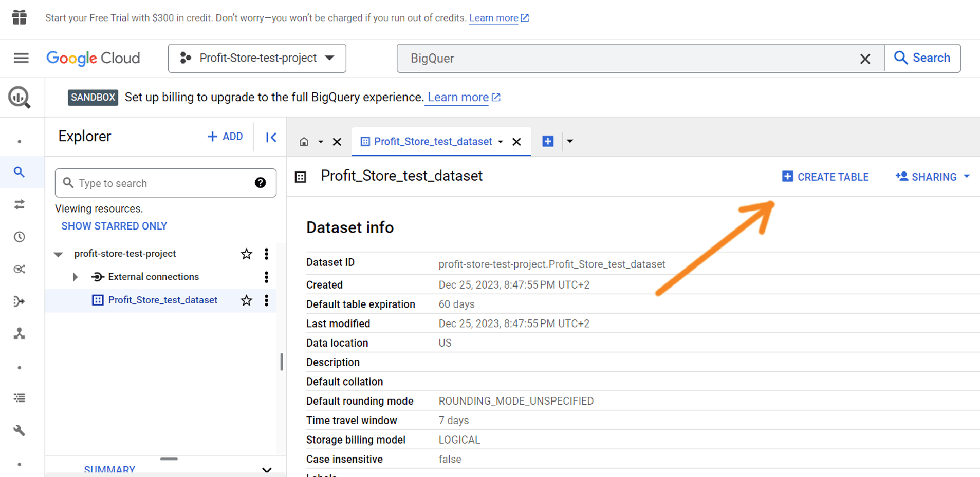Open the gift free trial icon
This screenshot has height=477, width=980.
click(20, 17)
